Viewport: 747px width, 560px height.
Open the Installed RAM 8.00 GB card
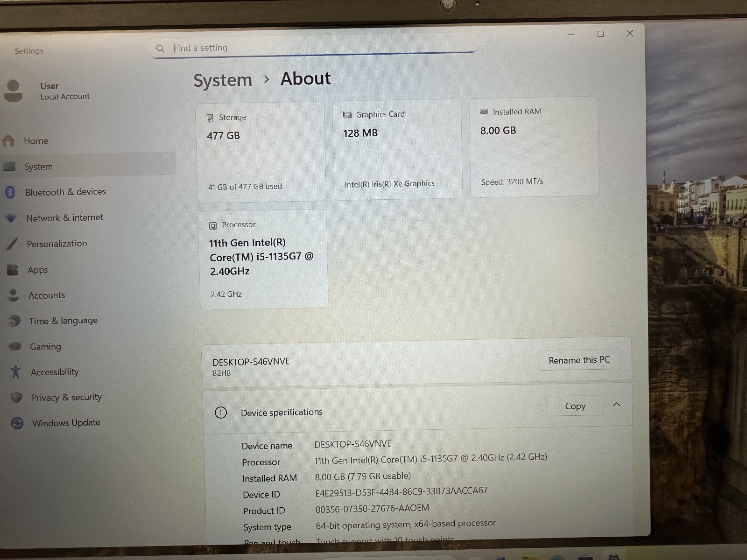534,147
